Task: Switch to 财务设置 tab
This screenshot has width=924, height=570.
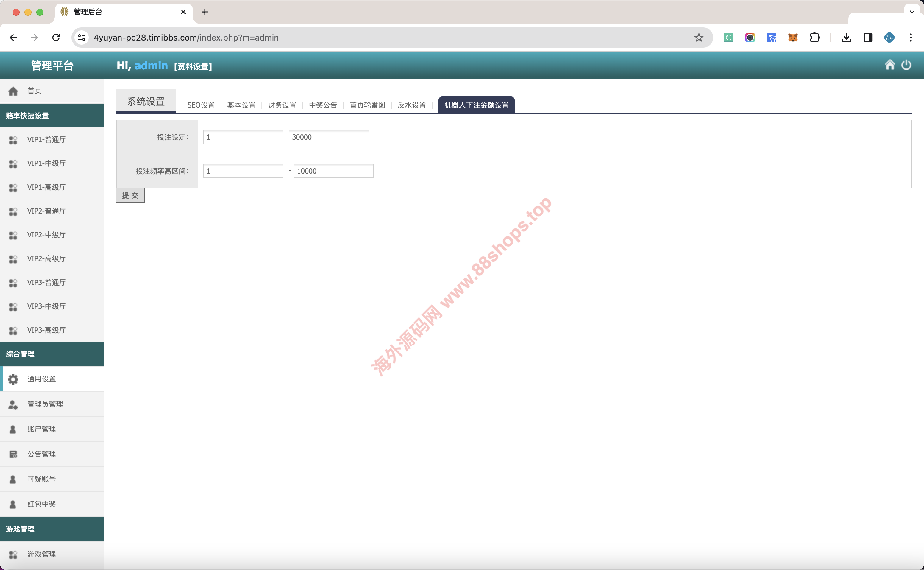Action: [x=282, y=105]
